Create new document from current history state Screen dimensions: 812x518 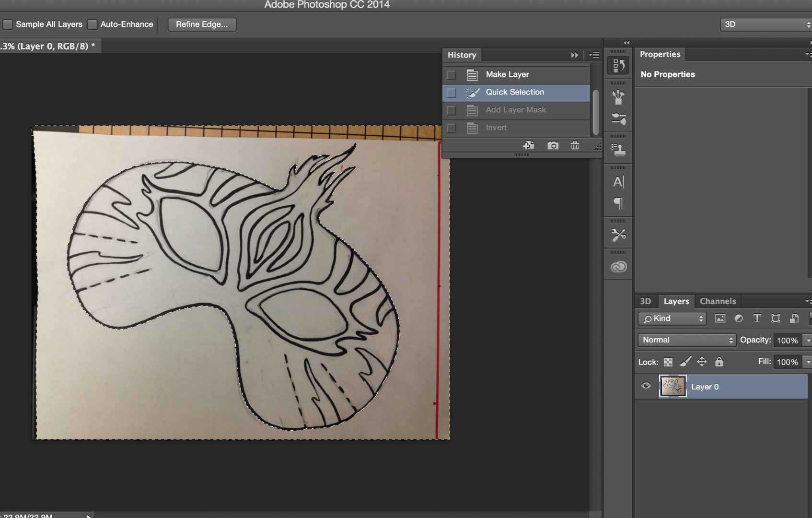pos(529,145)
